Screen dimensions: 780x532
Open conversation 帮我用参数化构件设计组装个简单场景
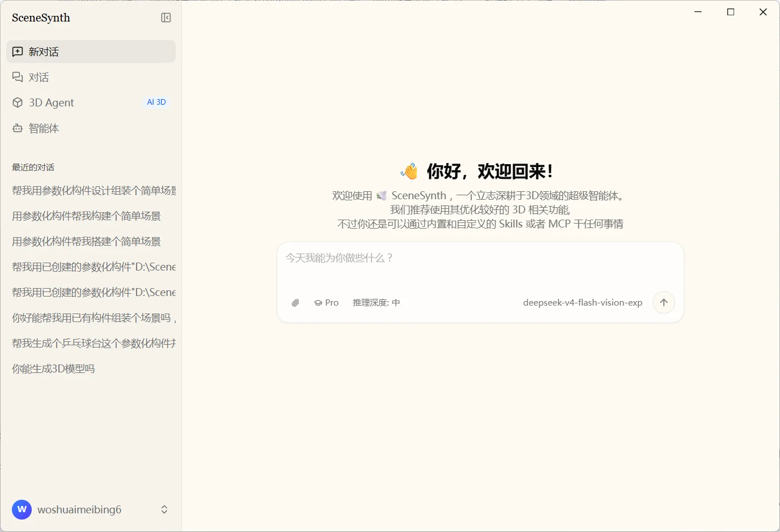point(94,190)
